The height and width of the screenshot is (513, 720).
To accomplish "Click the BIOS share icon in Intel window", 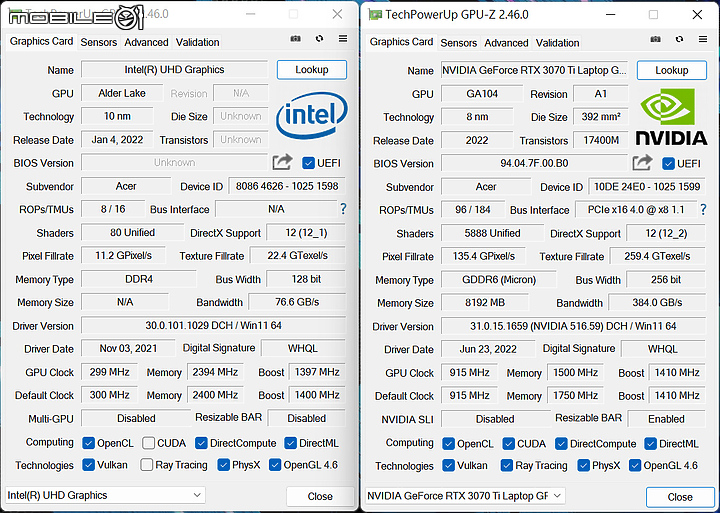I will 282,162.
